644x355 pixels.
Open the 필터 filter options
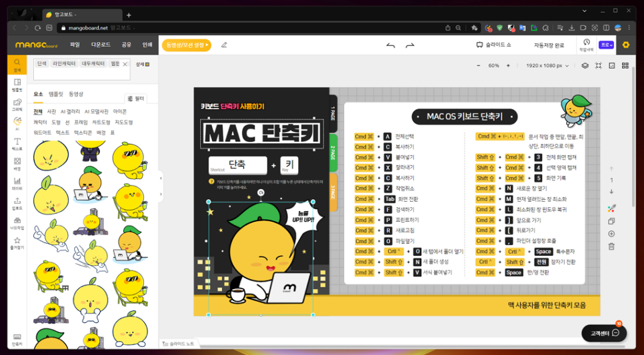[136, 99]
